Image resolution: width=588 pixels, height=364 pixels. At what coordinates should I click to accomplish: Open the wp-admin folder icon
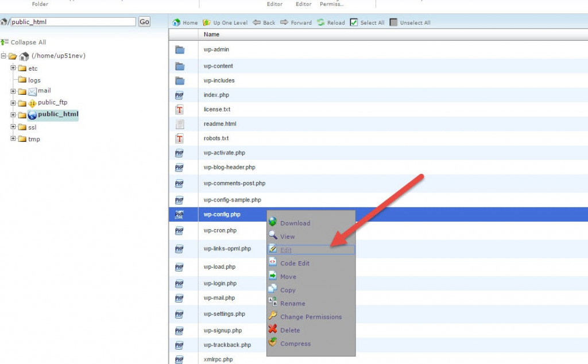pos(180,49)
